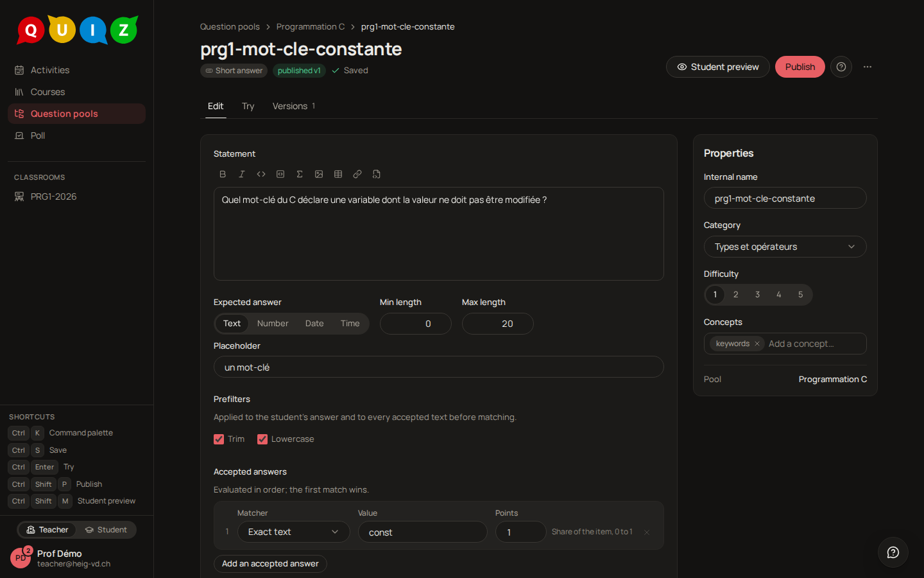The width and height of the screenshot is (924, 578).
Task: Open the three-dot more options menu
Action: click(868, 67)
